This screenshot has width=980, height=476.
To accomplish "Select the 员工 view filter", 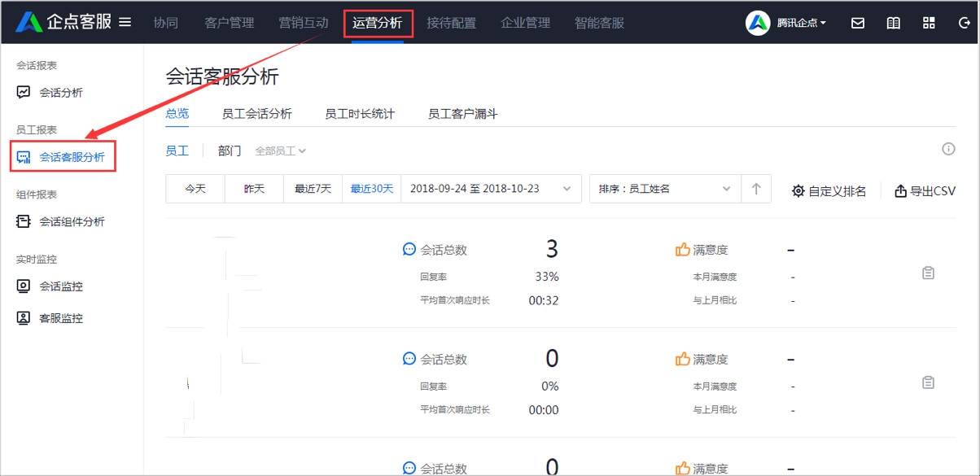I will (x=177, y=151).
